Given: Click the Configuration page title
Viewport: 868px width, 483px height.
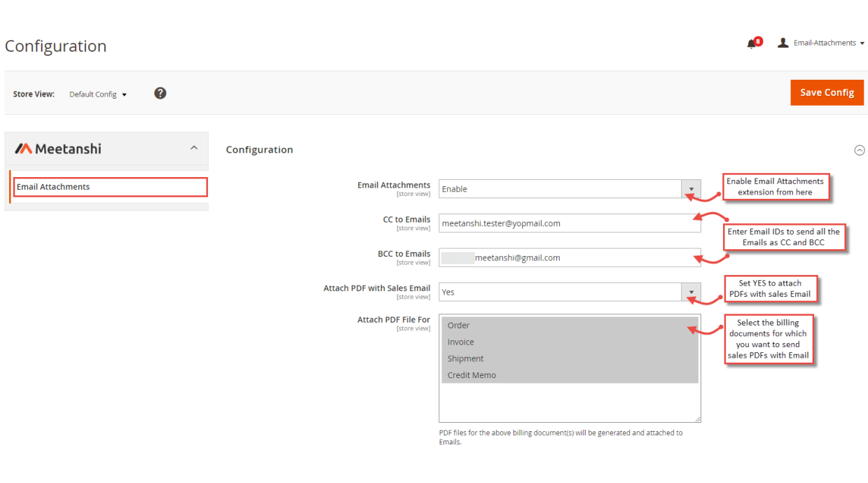Looking at the screenshot, I should click(x=56, y=46).
